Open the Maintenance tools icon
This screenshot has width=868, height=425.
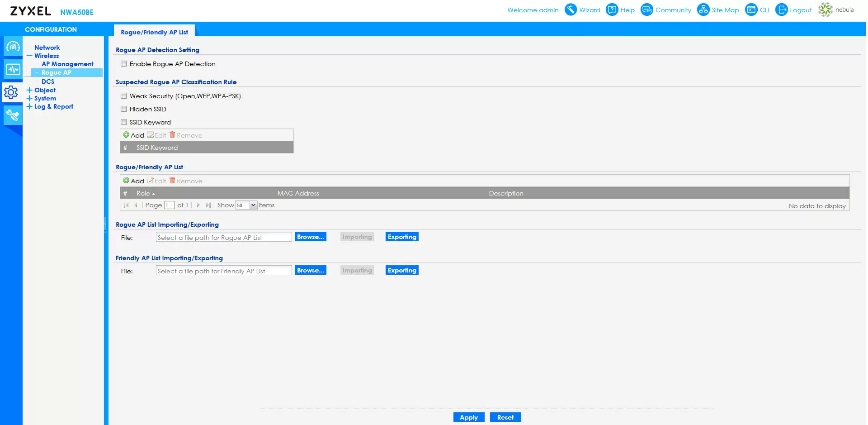(x=13, y=115)
